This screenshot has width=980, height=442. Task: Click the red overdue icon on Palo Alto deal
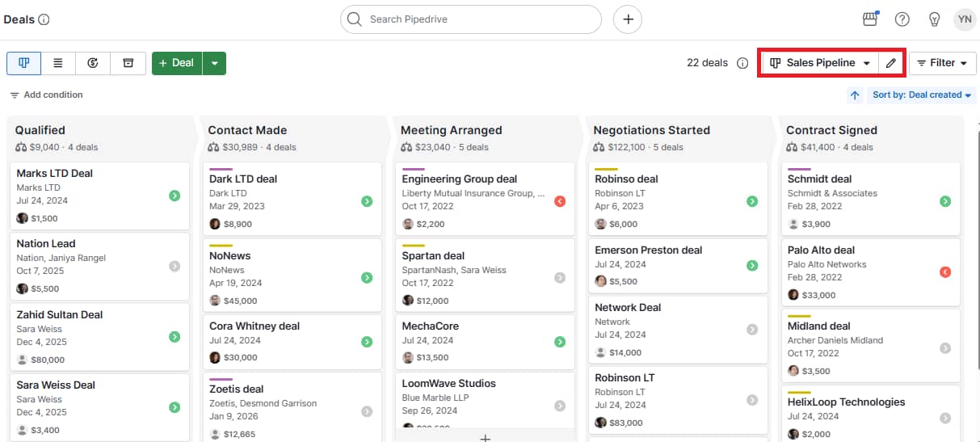tap(945, 272)
